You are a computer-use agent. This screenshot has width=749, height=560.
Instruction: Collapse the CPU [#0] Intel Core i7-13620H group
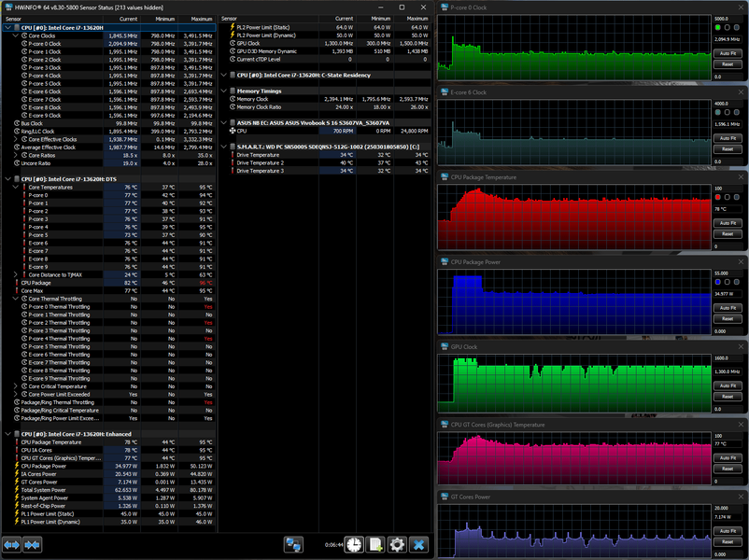click(10, 27)
